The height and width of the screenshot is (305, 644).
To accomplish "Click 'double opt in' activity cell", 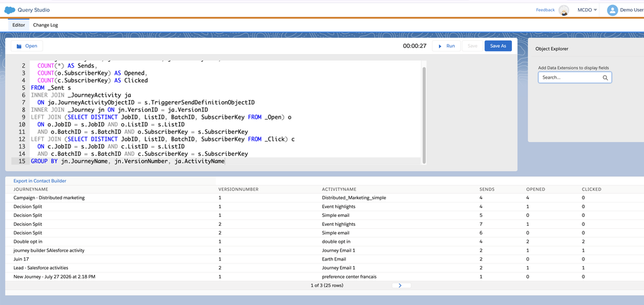I will coord(336,241).
